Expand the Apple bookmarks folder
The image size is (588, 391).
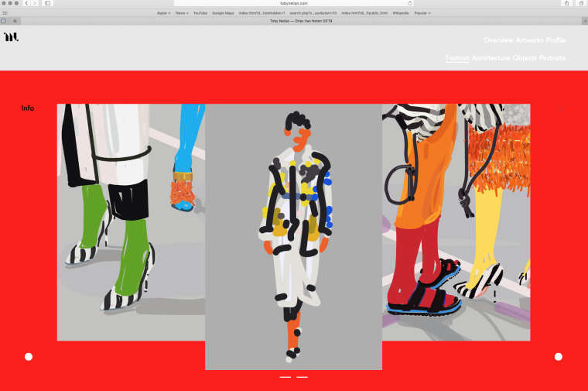pyautogui.click(x=163, y=13)
